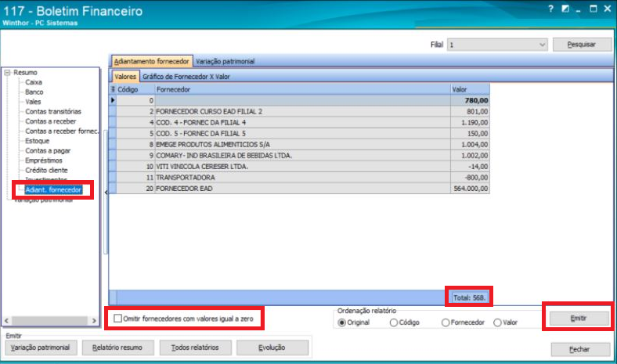Select row VITI VINICOLA CERESER LTDA.
617x364 pixels.
(x=299, y=167)
